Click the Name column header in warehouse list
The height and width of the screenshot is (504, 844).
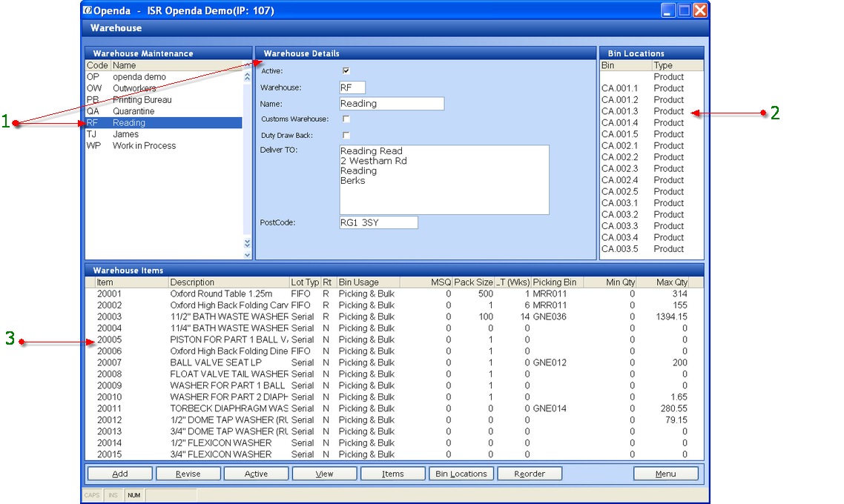pyautogui.click(x=177, y=65)
